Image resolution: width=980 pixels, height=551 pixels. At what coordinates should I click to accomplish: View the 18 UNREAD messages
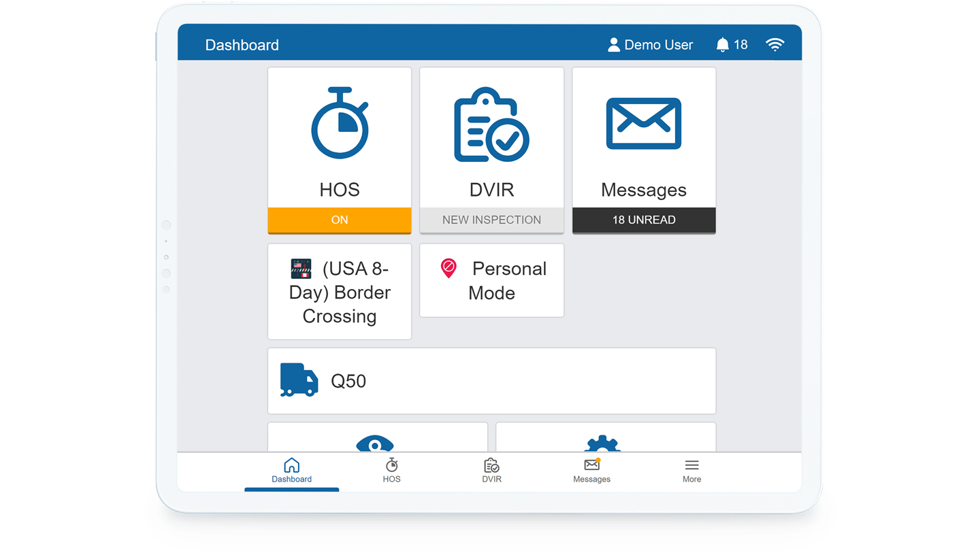click(x=644, y=220)
